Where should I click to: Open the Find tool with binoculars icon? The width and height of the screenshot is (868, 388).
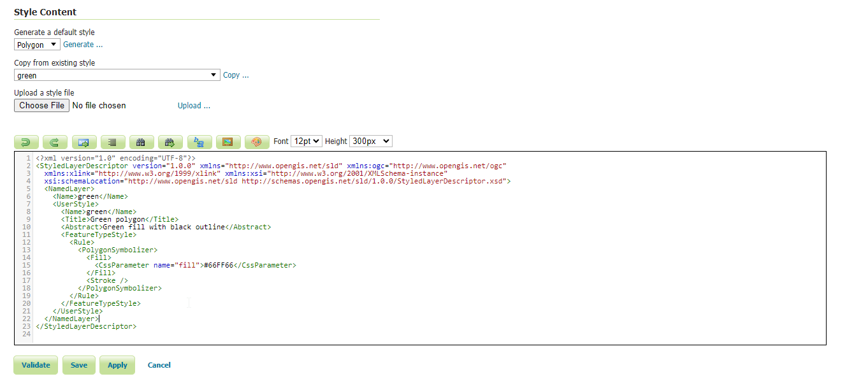[141, 141]
